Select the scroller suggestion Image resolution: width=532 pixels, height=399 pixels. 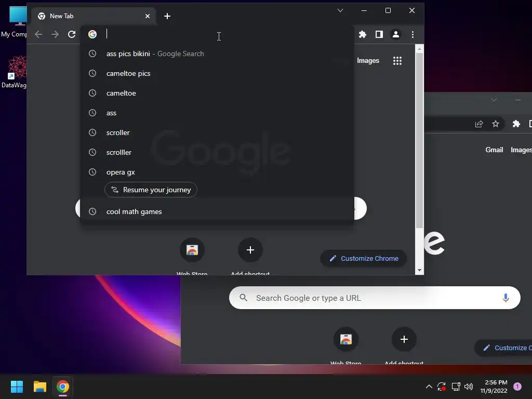click(217, 132)
